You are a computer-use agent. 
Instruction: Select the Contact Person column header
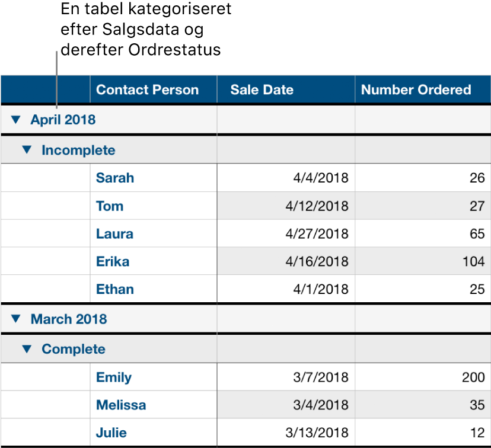(148, 90)
